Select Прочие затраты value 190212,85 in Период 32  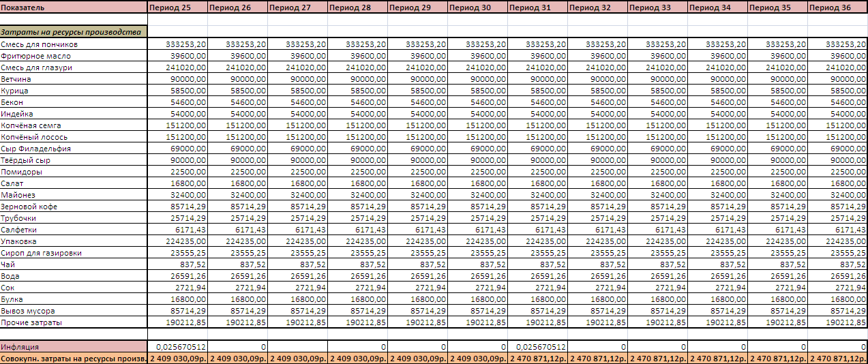pyautogui.click(x=597, y=322)
